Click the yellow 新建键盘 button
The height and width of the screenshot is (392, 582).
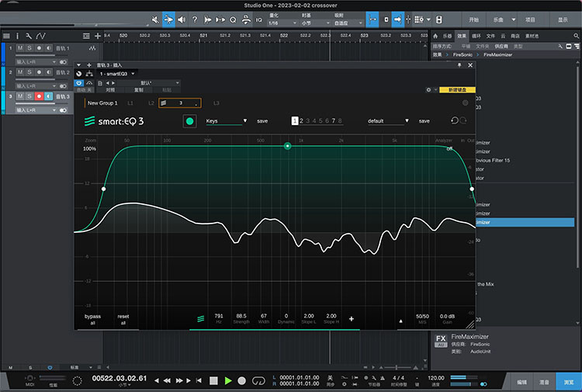457,90
